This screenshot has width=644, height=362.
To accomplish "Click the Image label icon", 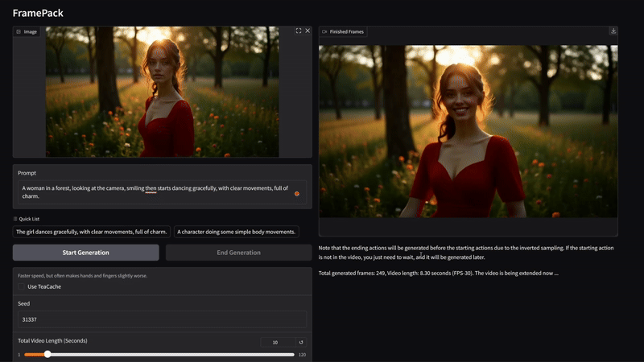I will [x=19, y=31].
